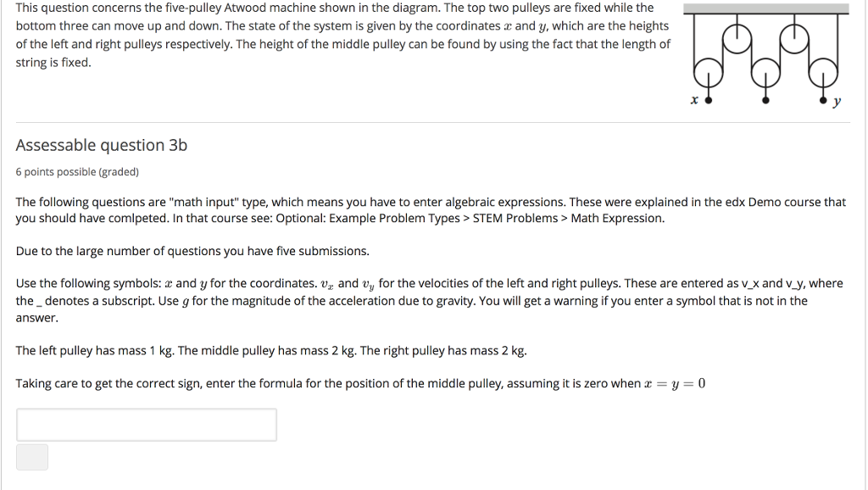Click the y coordinate label in the diagram

[x=837, y=100]
